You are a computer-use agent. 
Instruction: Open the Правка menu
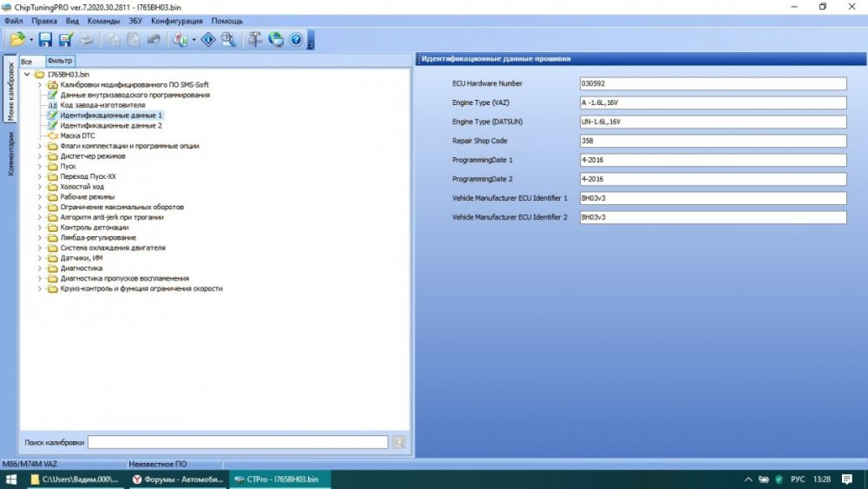point(44,21)
